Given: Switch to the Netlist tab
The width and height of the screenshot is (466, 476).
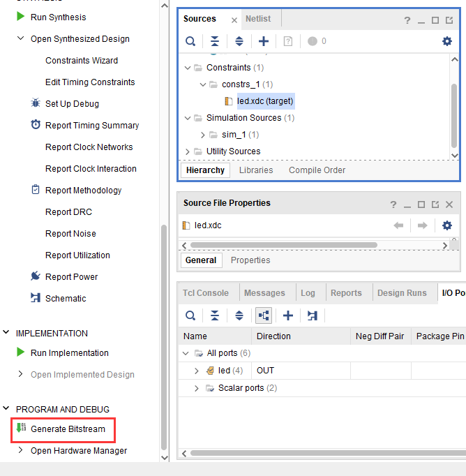Looking at the screenshot, I should [x=258, y=19].
